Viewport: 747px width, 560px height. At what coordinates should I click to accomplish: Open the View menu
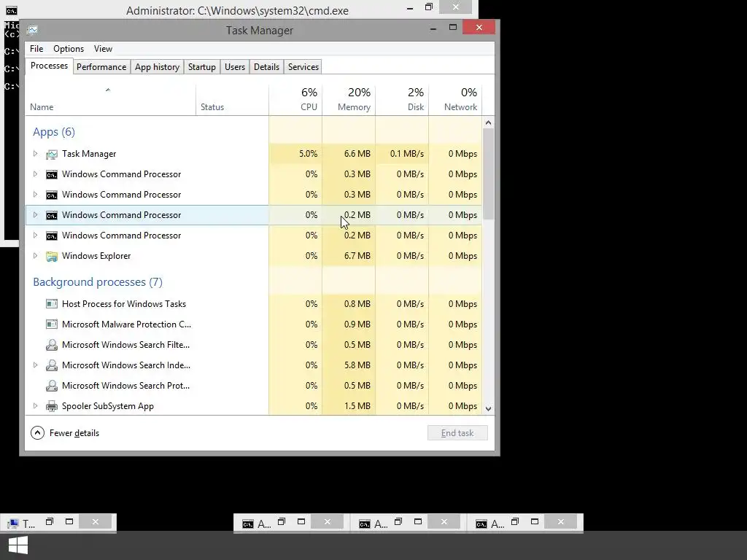click(x=103, y=49)
